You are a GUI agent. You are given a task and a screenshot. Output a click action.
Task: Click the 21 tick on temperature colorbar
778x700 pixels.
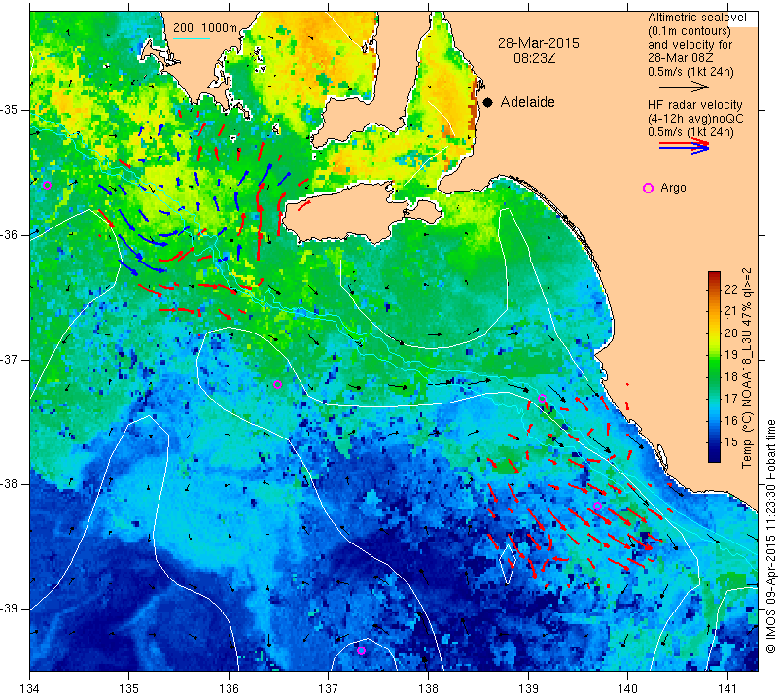[x=731, y=311]
